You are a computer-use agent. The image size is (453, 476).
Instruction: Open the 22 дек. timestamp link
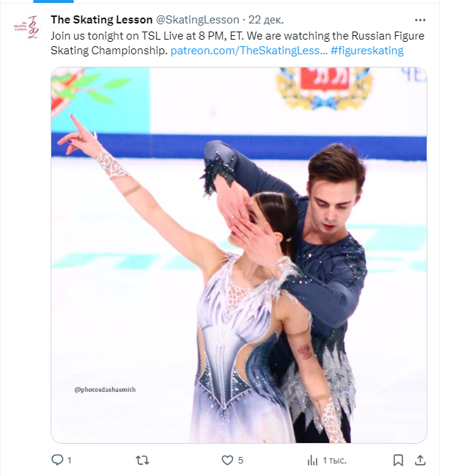[266, 20]
